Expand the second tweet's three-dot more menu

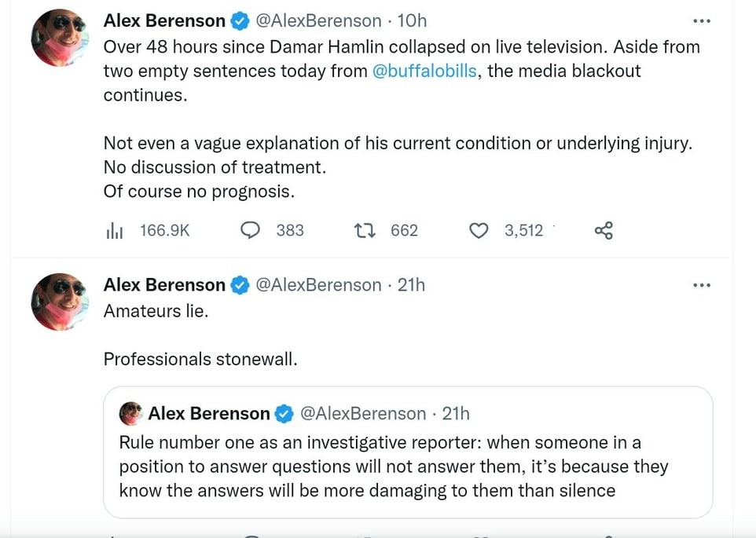click(x=702, y=285)
